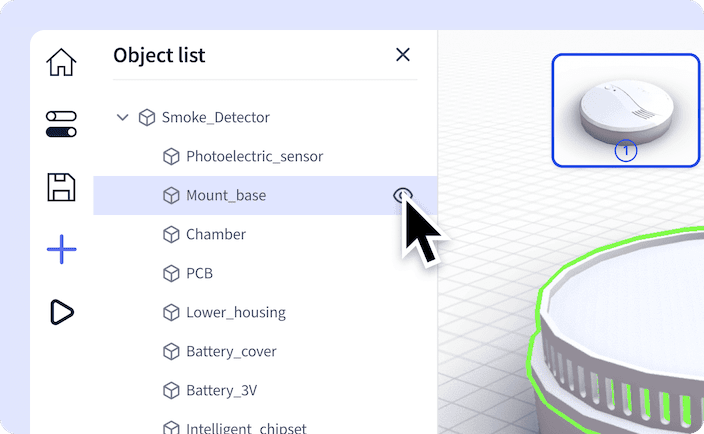The width and height of the screenshot is (704, 434).
Task: Open the toggle settings sidebar icon
Action: 61,124
